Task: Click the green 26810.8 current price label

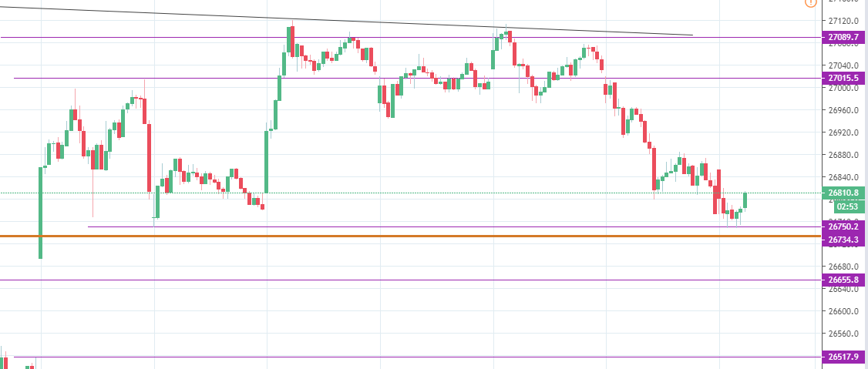Action: [x=843, y=193]
